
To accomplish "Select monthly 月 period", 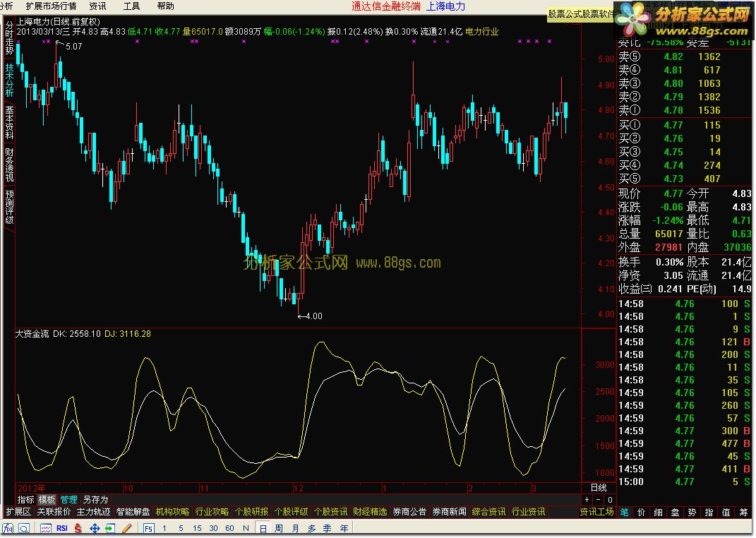I will [x=295, y=528].
